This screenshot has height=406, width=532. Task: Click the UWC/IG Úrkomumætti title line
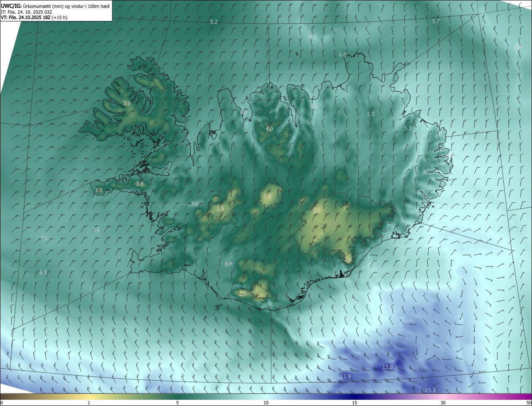click(x=55, y=6)
